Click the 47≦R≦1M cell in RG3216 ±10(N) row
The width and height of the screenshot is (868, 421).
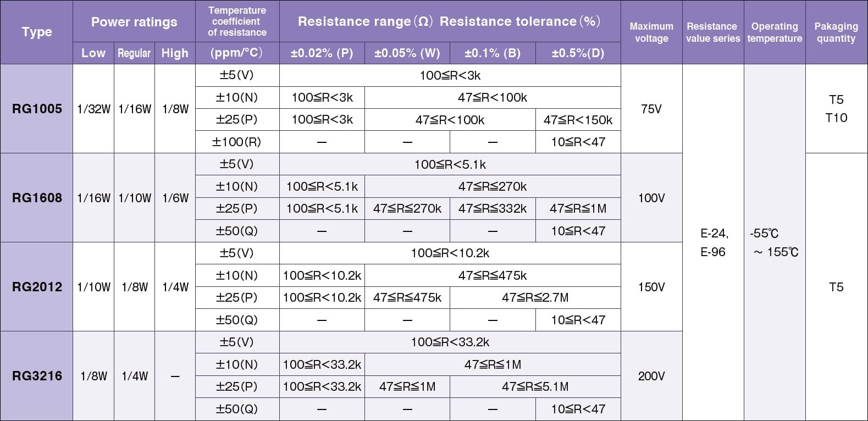coord(493,364)
